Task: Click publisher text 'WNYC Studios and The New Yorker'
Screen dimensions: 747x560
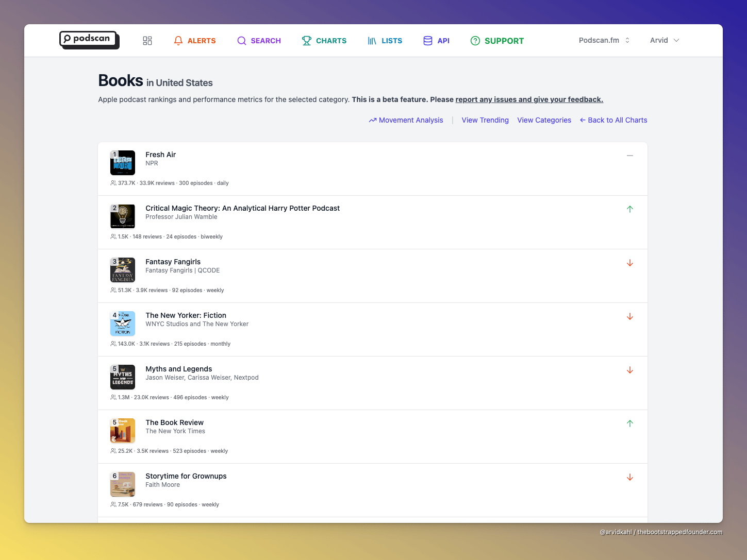Action: pos(197,324)
